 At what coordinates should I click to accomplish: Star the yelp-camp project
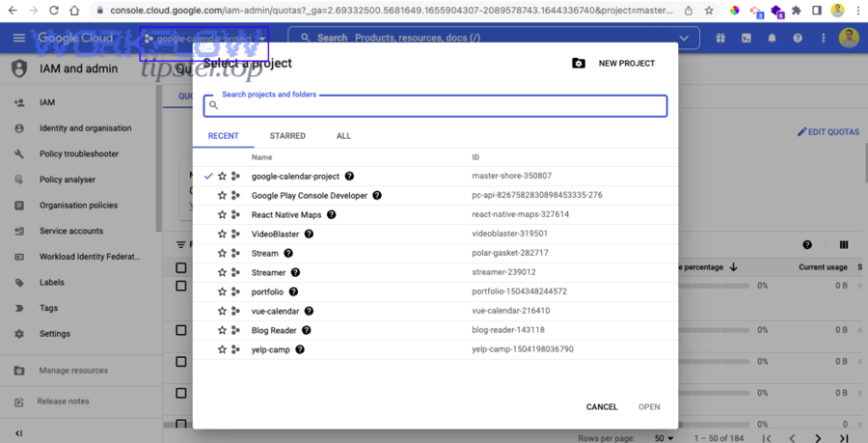pos(222,350)
